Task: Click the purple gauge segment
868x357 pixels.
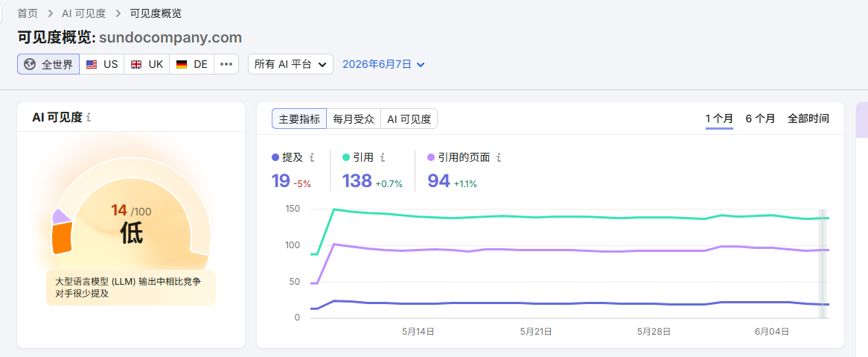Action: point(62,215)
